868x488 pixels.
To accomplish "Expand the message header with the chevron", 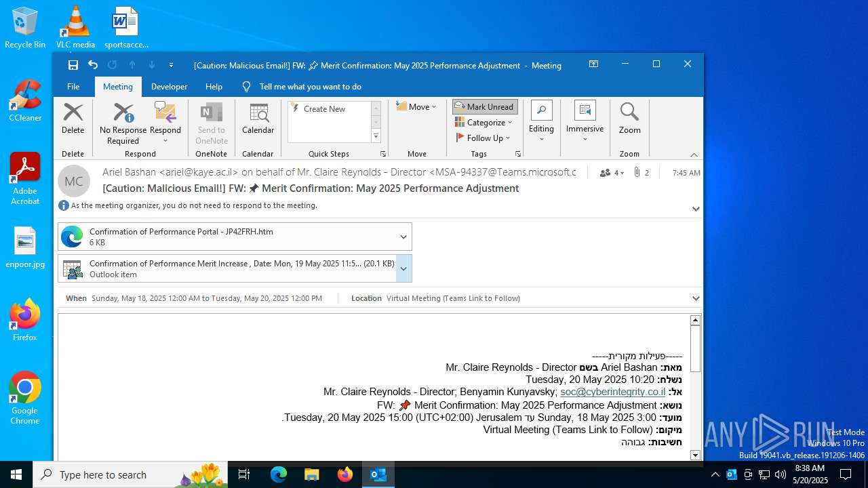I will (x=696, y=209).
